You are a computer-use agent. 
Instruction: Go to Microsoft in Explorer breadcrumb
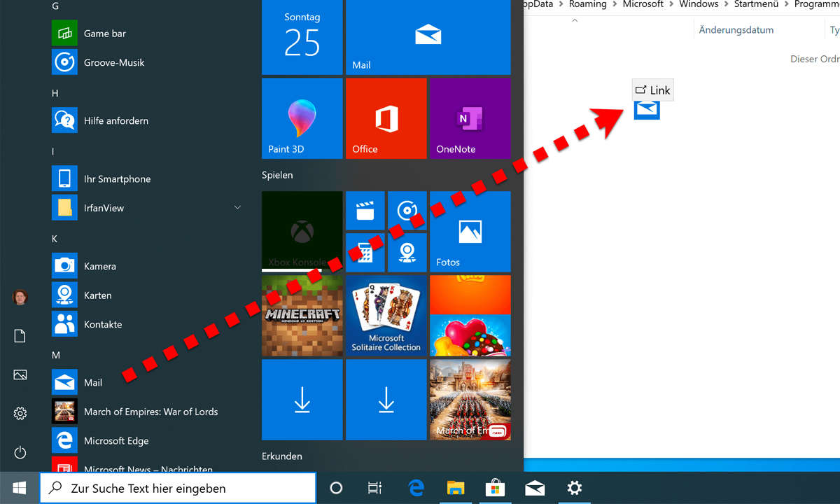pyautogui.click(x=643, y=4)
